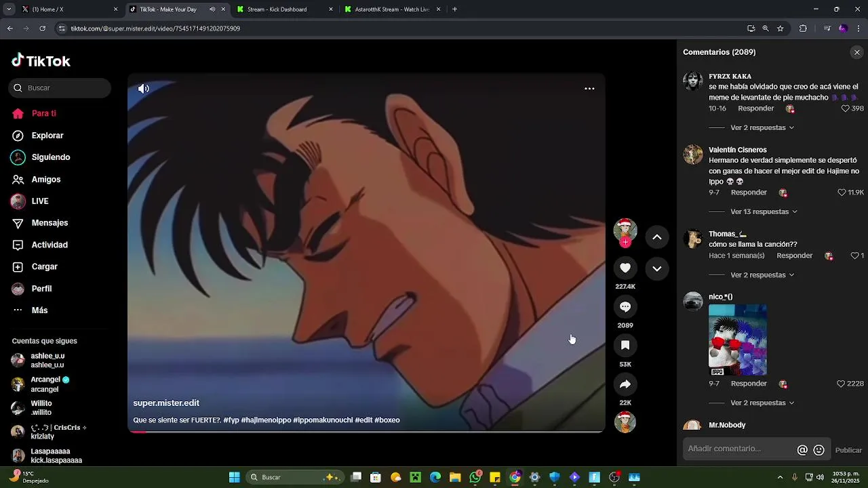This screenshot has height=488, width=868.
Task: Open followed account Willito
Action: click(x=41, y=408)
